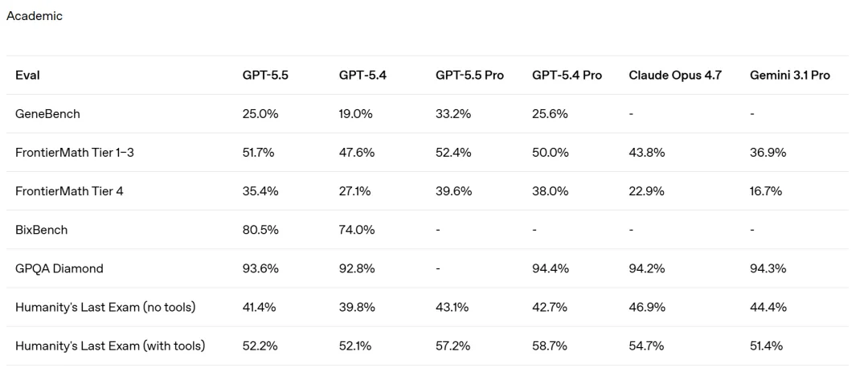Select Humanity's Last Exam (no tools) label
The width and height of the screenshot is (868, 376).
coord(105,307)
